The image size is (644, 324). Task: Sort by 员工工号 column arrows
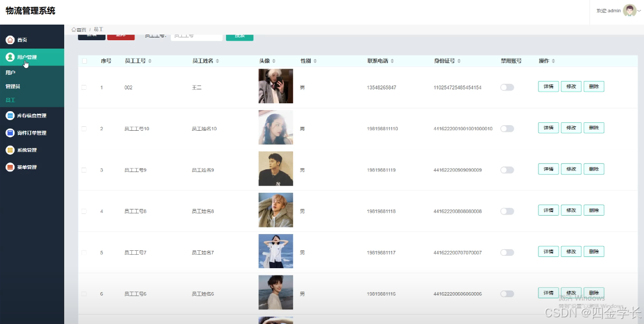click(x=150, y=61)
